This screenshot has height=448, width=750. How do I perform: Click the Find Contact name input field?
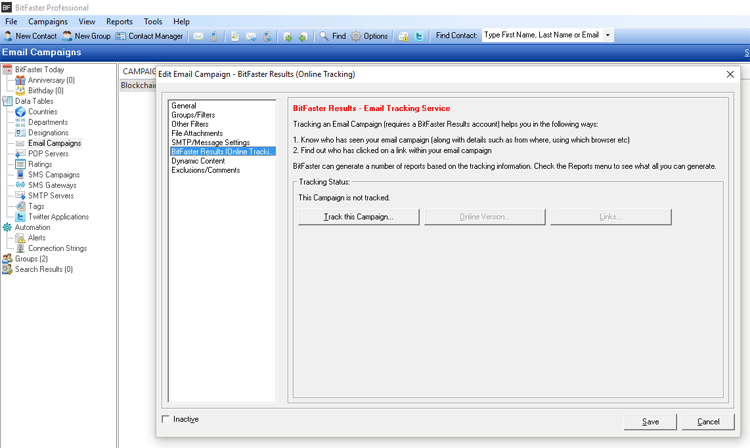click(542, 35)
